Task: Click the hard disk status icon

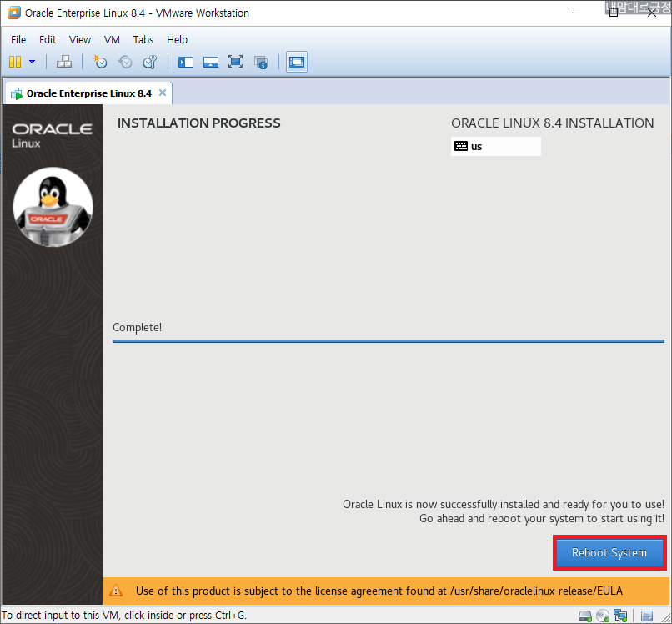Action: (585, 616)
